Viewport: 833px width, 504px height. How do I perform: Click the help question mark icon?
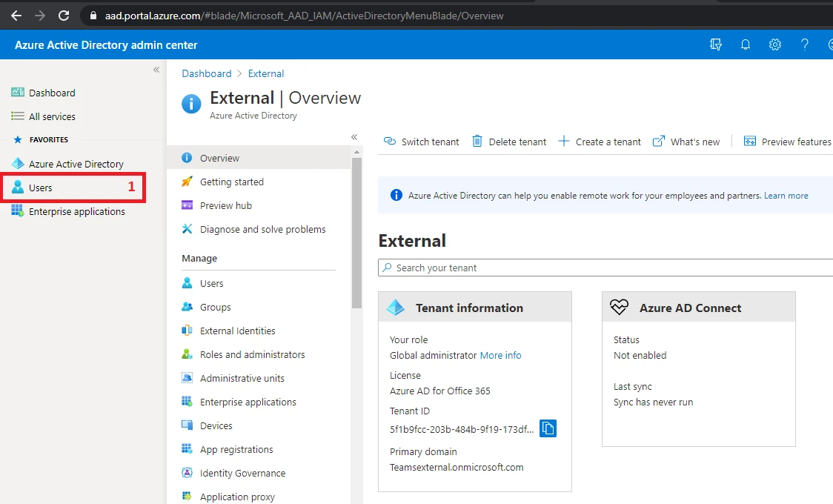coord(805,45)
